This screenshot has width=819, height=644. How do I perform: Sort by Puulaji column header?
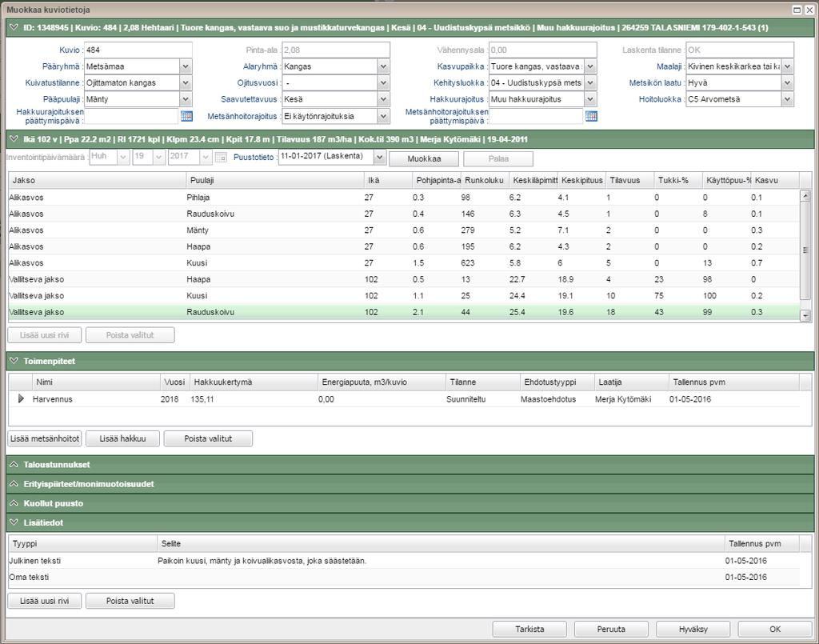pyautogui.click(x=275, y=180)
